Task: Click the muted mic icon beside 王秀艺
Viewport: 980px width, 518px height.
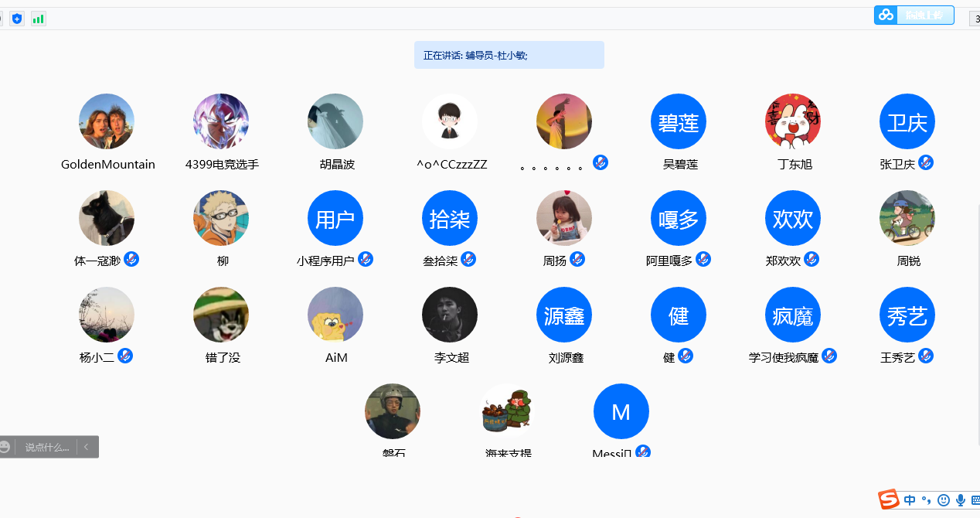Action: 926,356
